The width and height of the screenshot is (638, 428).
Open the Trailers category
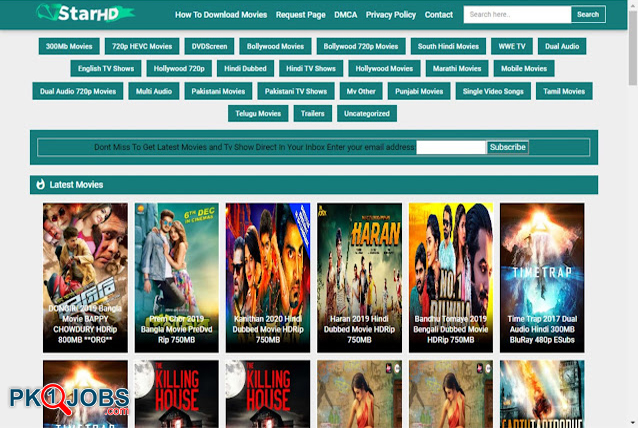(x=312, y=114)
